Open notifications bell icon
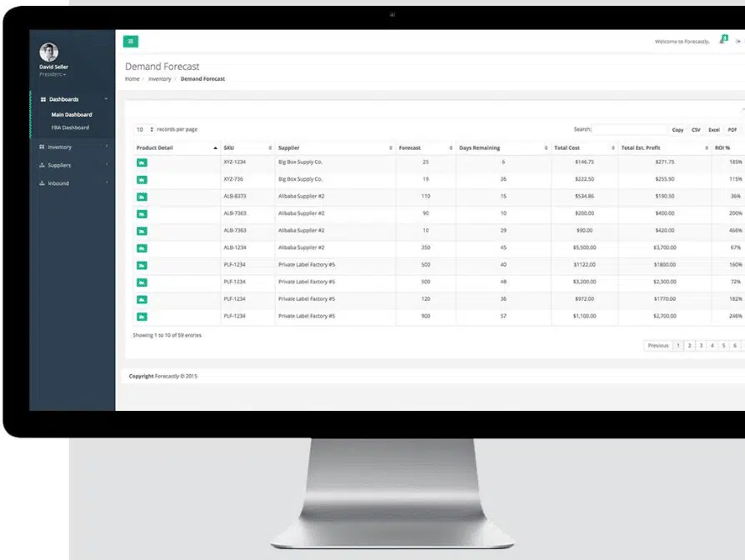Image resolution: width=745 pixels, height=560 pixels. click(723, 40)
